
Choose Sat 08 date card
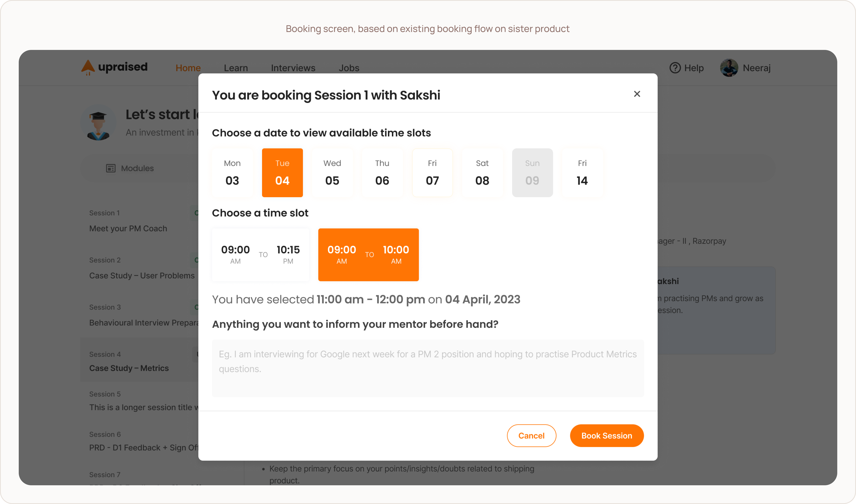482,173
